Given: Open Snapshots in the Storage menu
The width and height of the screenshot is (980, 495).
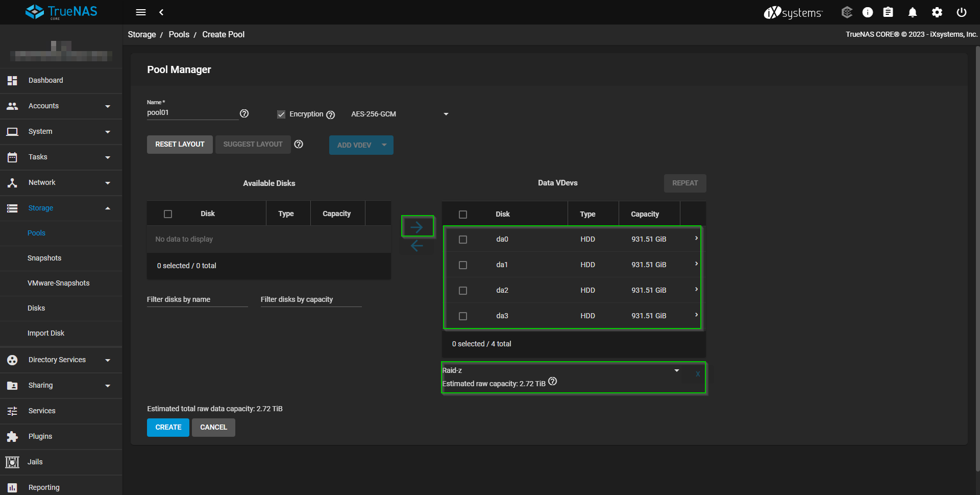Looking at the screenshot, I should click(44, 258).
